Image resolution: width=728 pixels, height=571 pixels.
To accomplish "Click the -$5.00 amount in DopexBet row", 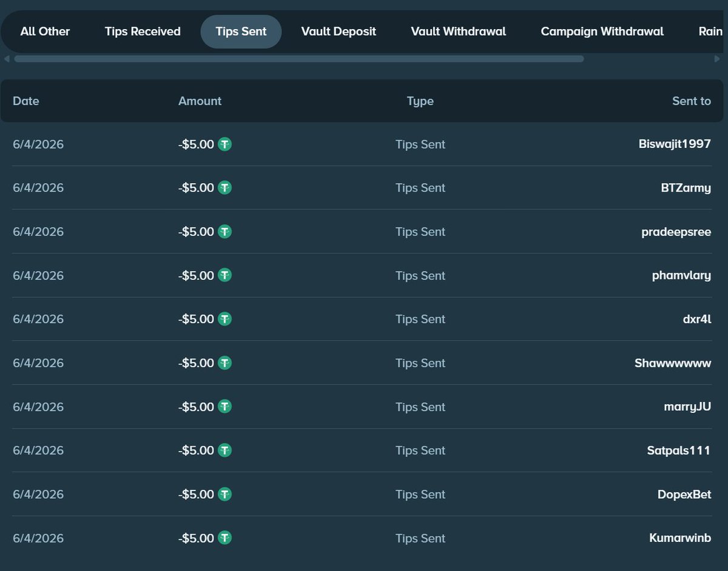I will pos(197,494).
